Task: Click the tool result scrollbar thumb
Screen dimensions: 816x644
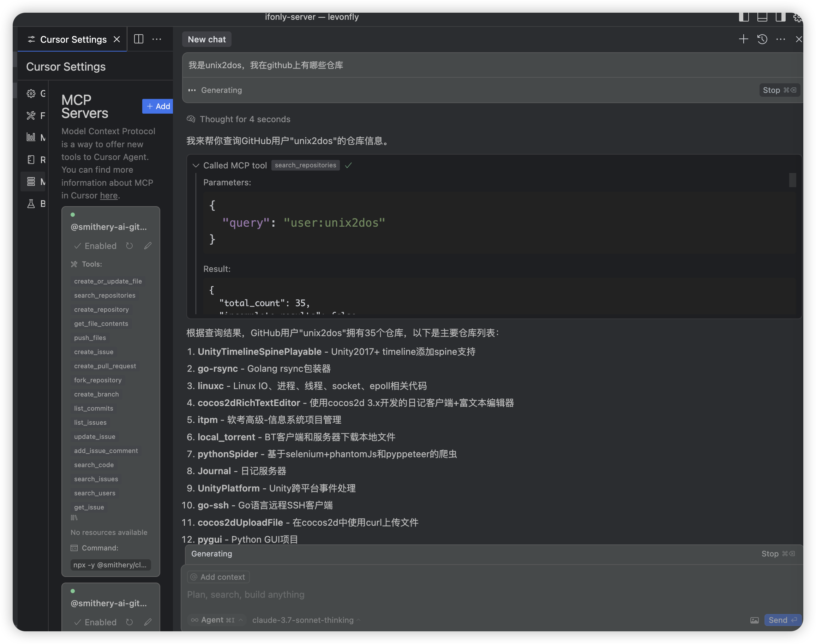Action: [792, 180]
